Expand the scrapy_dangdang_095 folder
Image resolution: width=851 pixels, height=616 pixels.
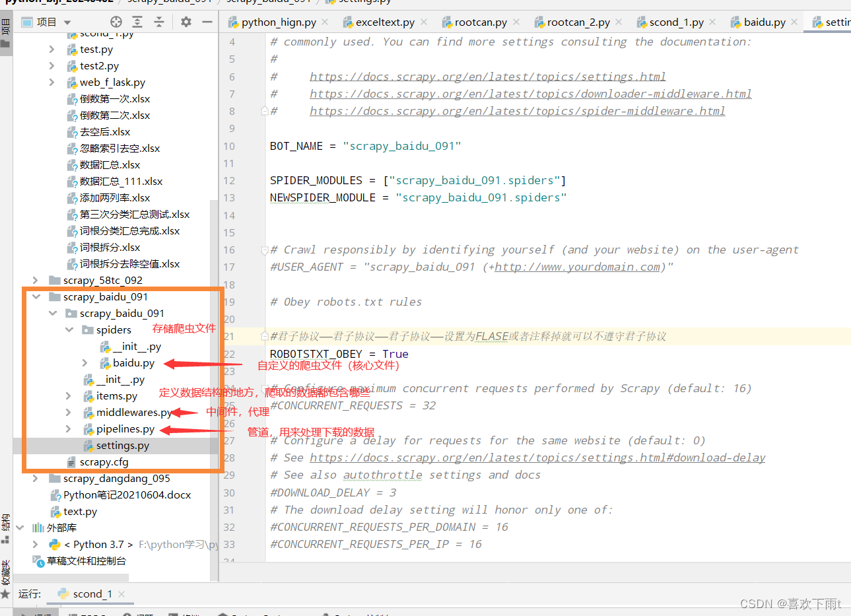(x=35, y=478)
